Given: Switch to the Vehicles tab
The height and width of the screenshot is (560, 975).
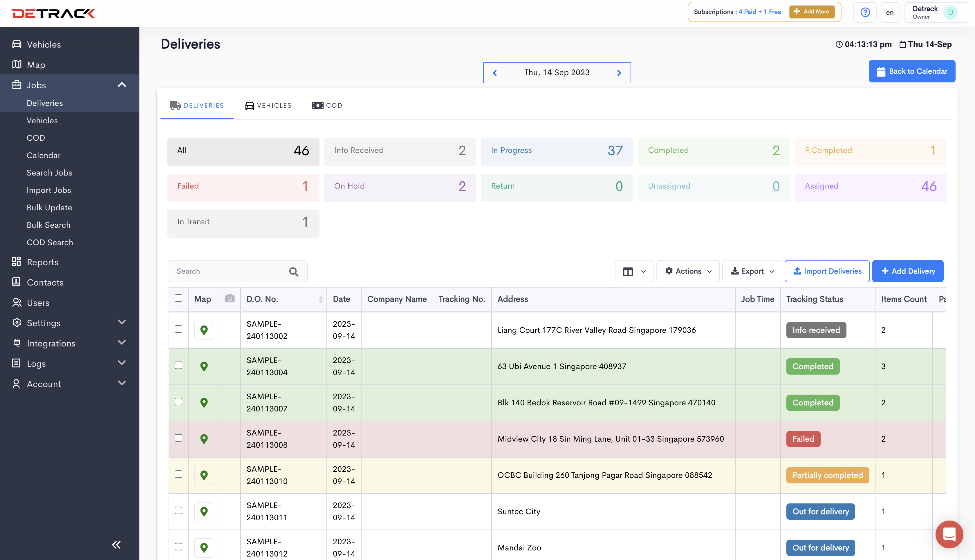Looking at the screenshot, I should tap(268, 105).
